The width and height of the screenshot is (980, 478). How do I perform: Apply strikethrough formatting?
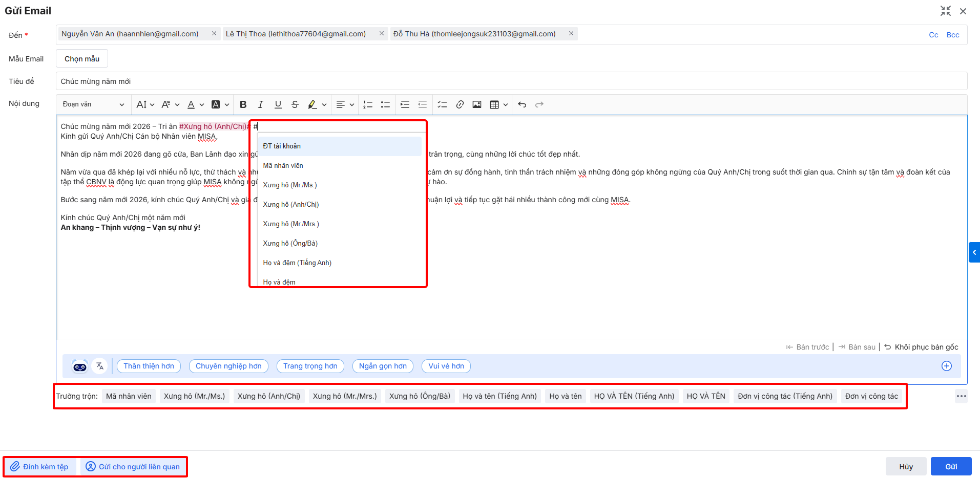click(x=295, y=104)
